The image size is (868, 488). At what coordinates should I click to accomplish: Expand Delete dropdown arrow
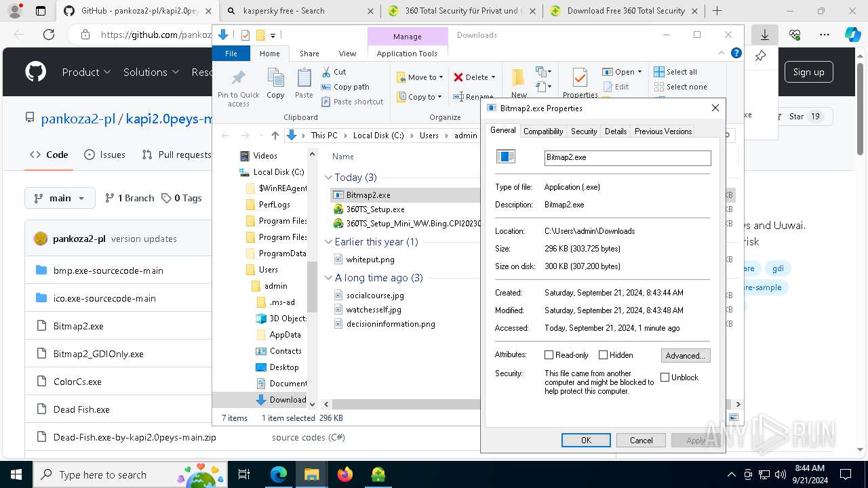(x=493, y=77)
